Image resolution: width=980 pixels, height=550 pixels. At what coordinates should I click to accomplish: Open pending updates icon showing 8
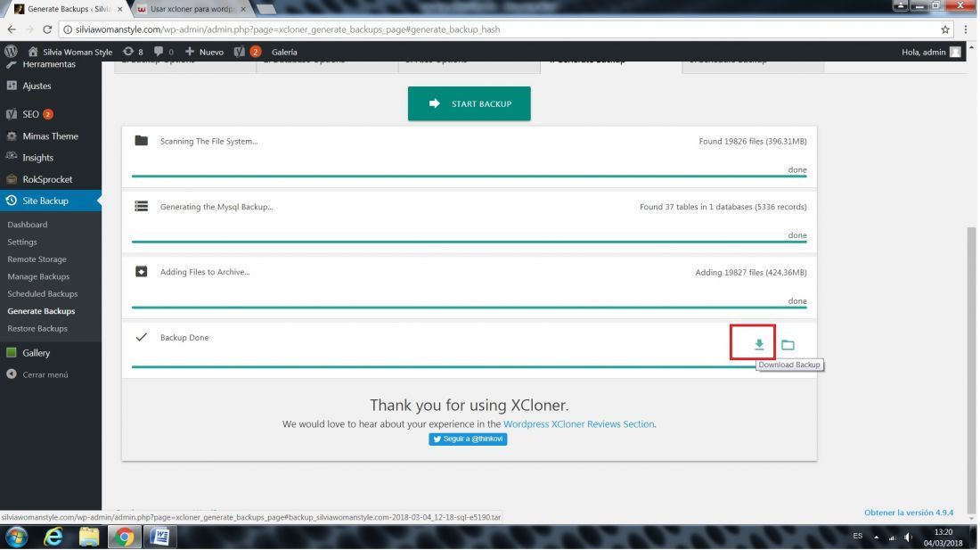[133, 52]
